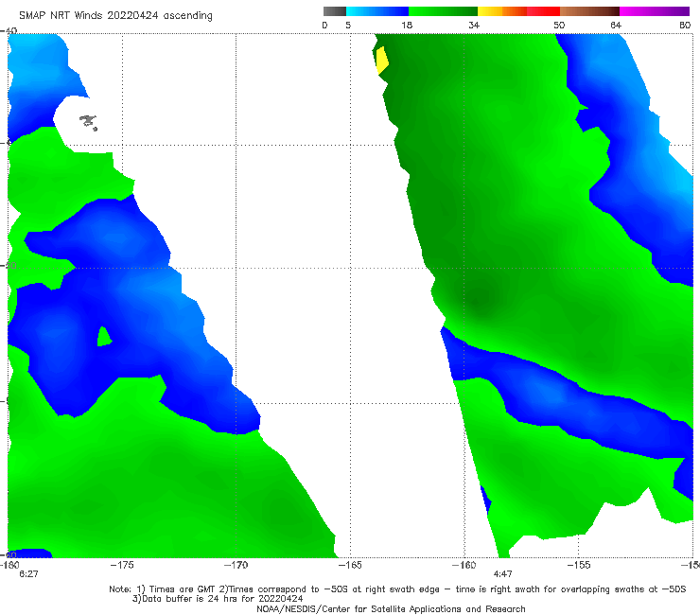Screen dimensions: 700x615
Task: Click the swath time label 6:27
Action: (x=28, y=574)
